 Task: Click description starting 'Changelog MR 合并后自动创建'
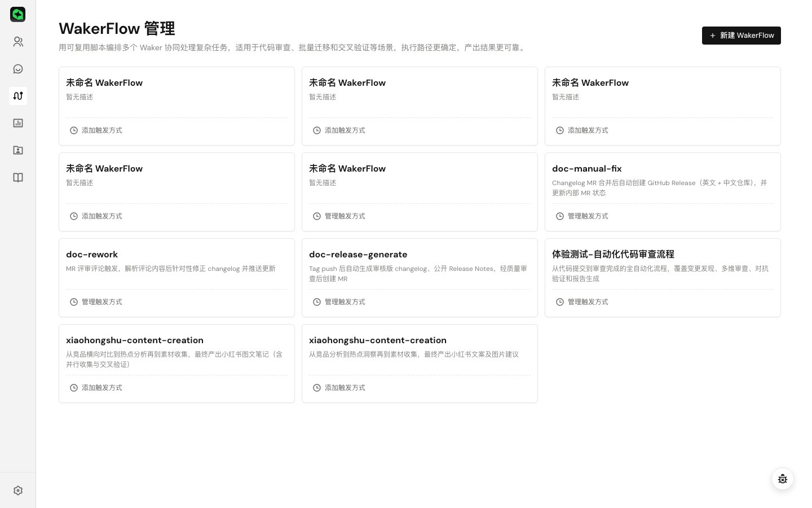tap(660, 188)
